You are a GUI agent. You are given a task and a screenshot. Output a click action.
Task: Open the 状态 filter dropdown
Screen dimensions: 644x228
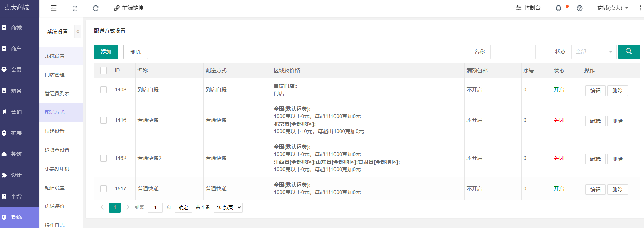point(594,52)
